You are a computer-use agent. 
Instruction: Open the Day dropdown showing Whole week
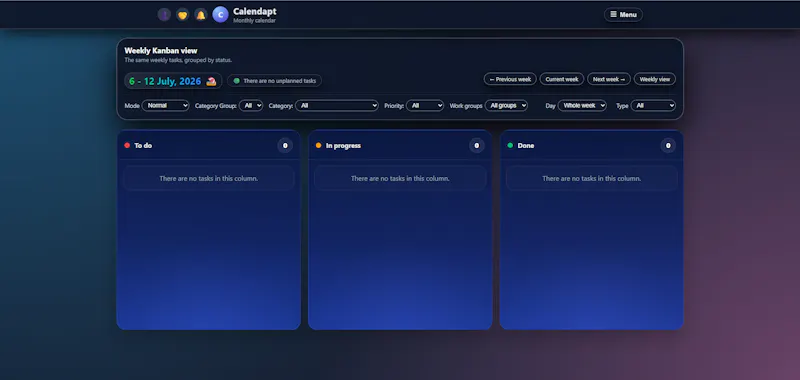(x=582, y=106)
